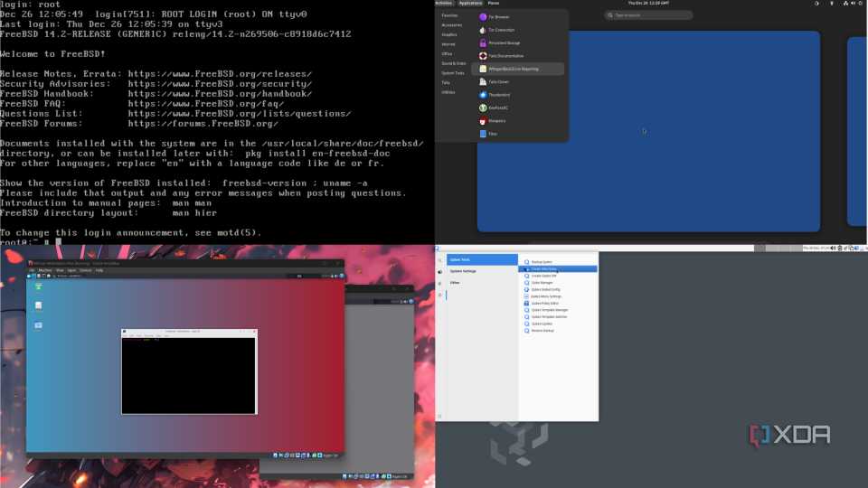Open File menu in front VirtualBox window
Viewport: 868px width, 488px height.
pyautogui.click(x=33, y=270)
